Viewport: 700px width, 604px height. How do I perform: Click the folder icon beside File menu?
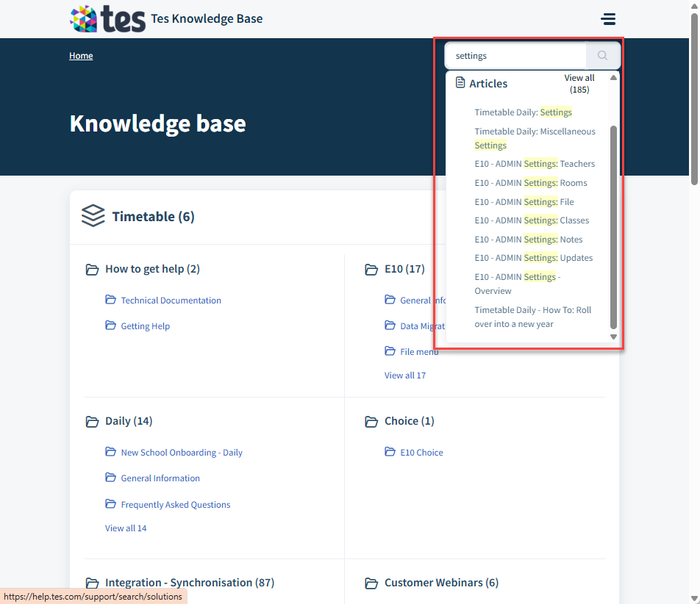click(x=390, y=350)
